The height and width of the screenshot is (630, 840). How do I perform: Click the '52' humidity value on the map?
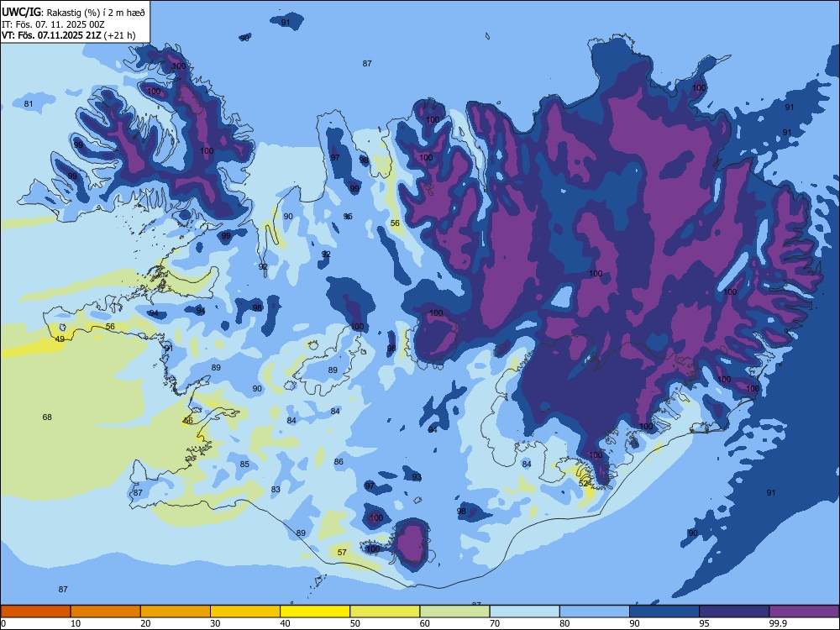click(584, 483)
